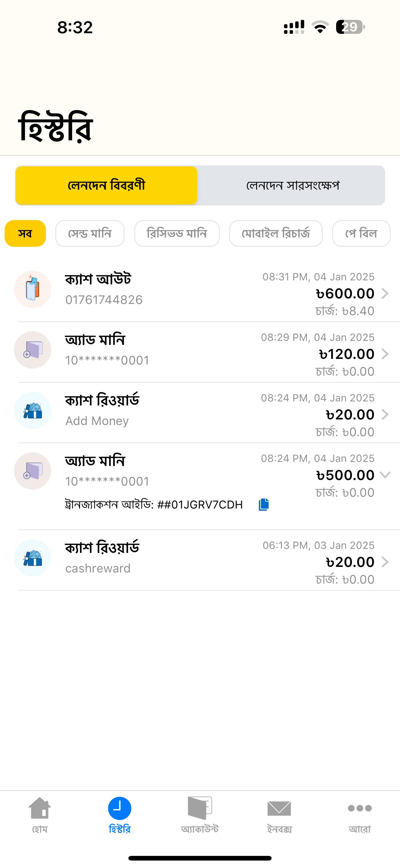This screenshot has width=400, height=868.
Task: Filter by সেন্ড মানি
Action: (90, 233)
